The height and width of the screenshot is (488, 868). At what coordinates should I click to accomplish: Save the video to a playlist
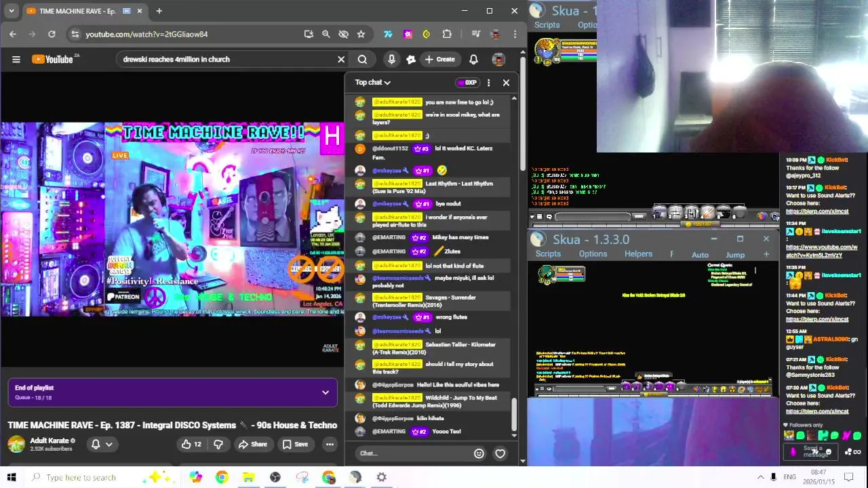tap(295, 445)
